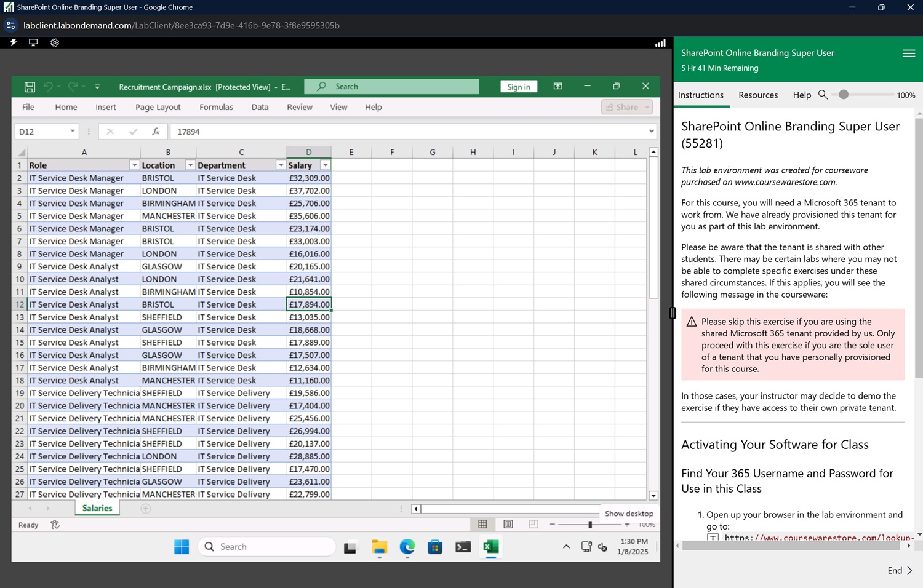
Task: Click the taskbar Search box
Action: 267,547
